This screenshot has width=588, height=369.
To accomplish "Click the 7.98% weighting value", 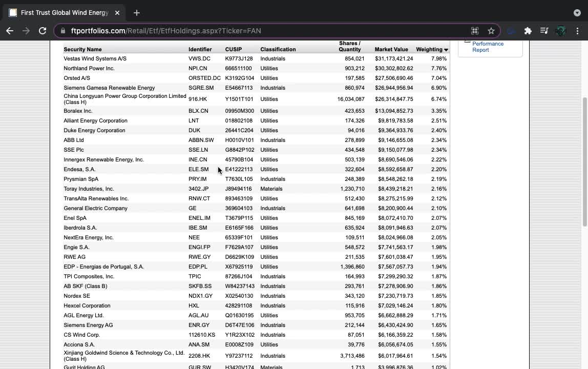I will coord(439,59).
